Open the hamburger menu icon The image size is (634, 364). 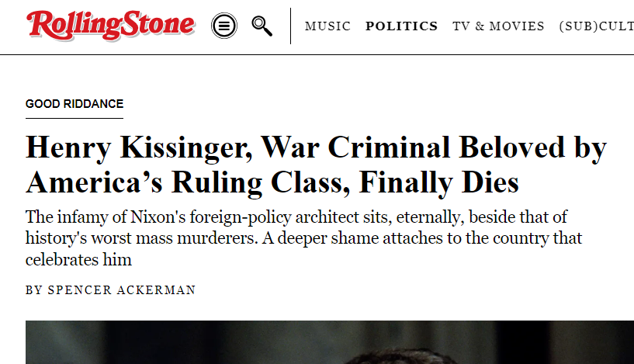coord(224,26)
